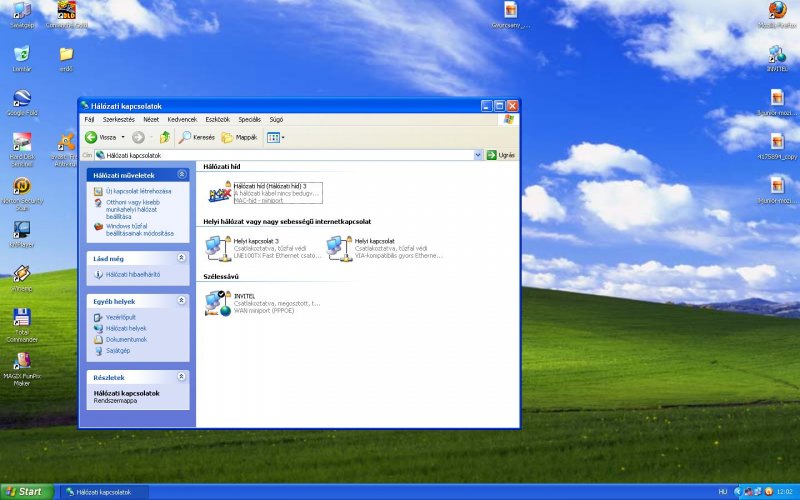Select the Helyi kapcsolat VIA connection icon
This screenshot has width=800, height=500.
(340, 248)
